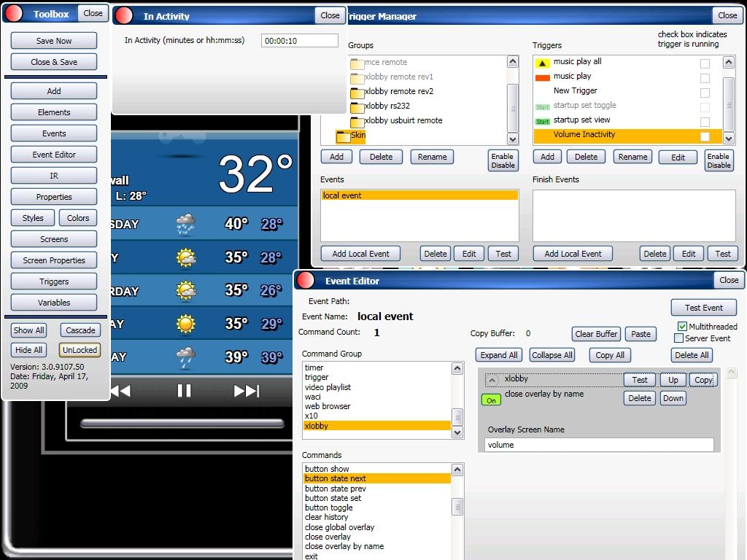The width and height of the screenshot is (747, 560).
Task: Click the In Activity time input field
Action: 300,41
